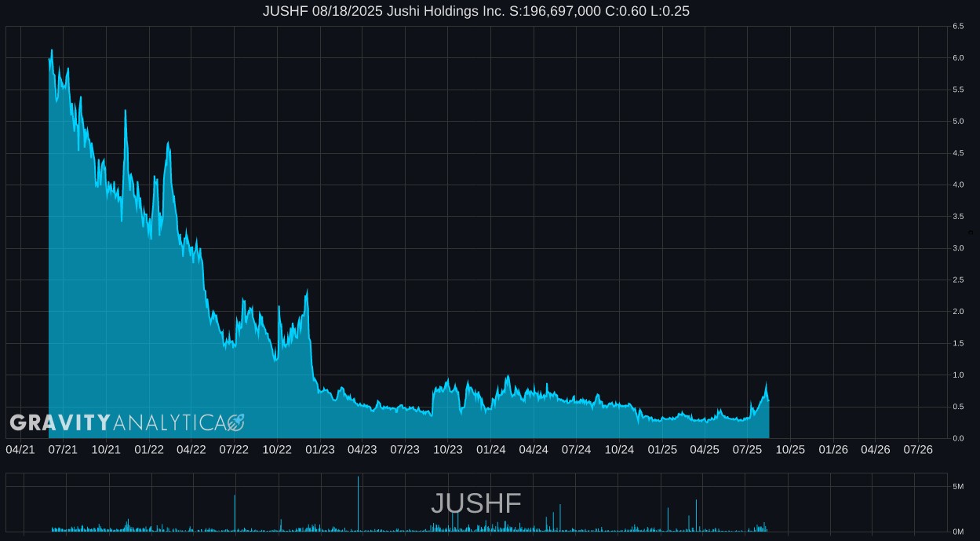Click the tallest volume bar near 04/23

click(x=359, y=504)
